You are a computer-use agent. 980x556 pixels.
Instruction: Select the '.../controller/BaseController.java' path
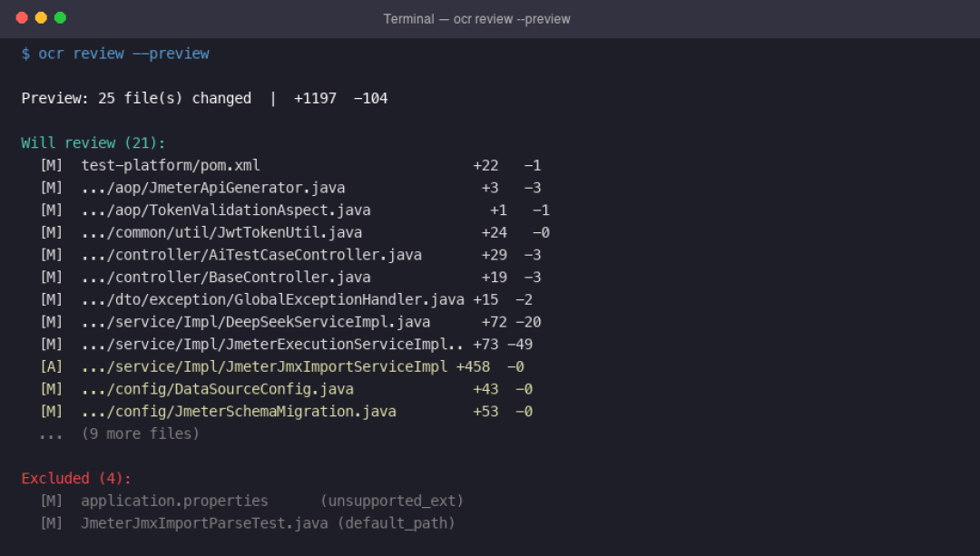[226, 278]
